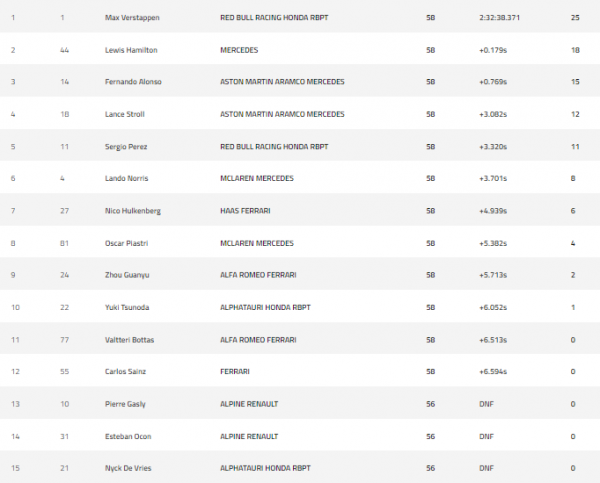This screenshot has width=600, height=483.
Task: Select Lando Norris in the table
Action: 127,179
